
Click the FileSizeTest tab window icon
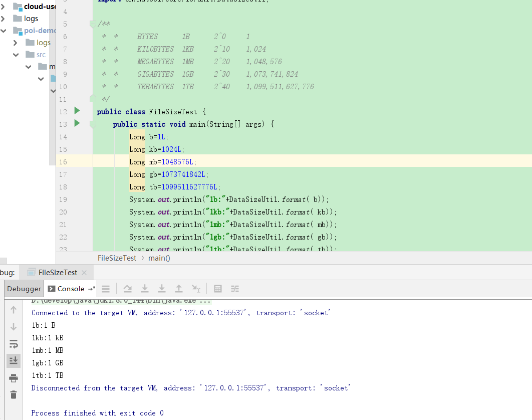31,272
